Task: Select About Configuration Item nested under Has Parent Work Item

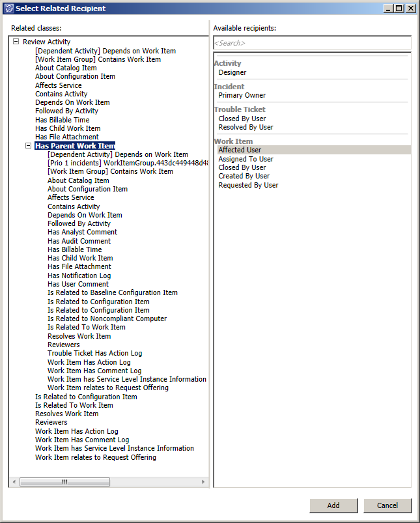Action: [x=87, y=189]
